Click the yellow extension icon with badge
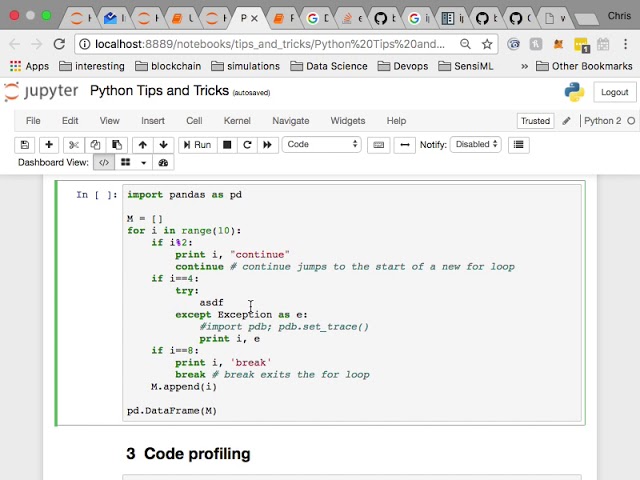The image size is (640, 480). (x=581, y=44)
